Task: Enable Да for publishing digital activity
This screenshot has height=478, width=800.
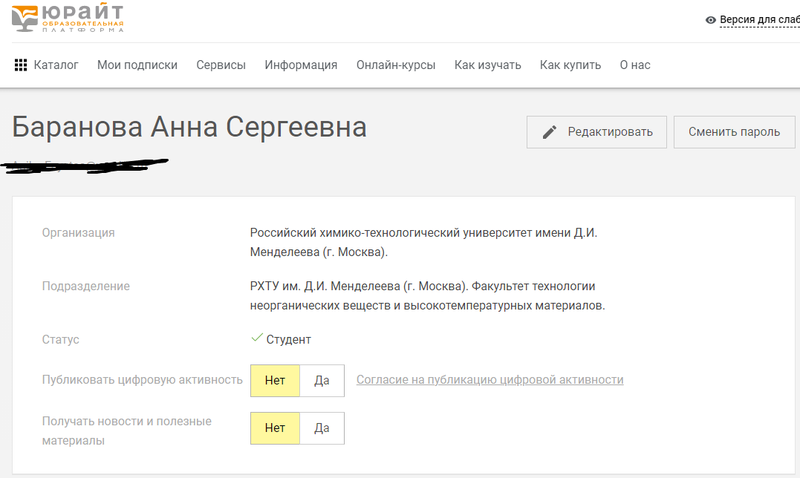Action: 322,380
